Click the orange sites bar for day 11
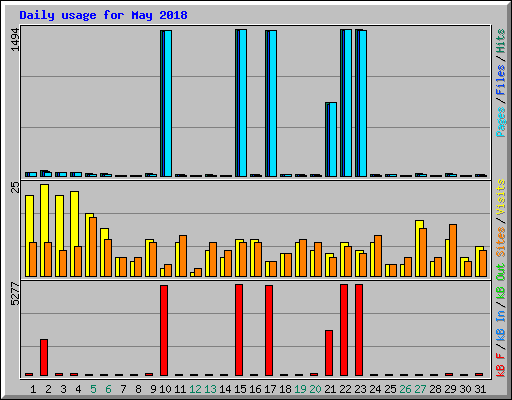 point(183,256)
